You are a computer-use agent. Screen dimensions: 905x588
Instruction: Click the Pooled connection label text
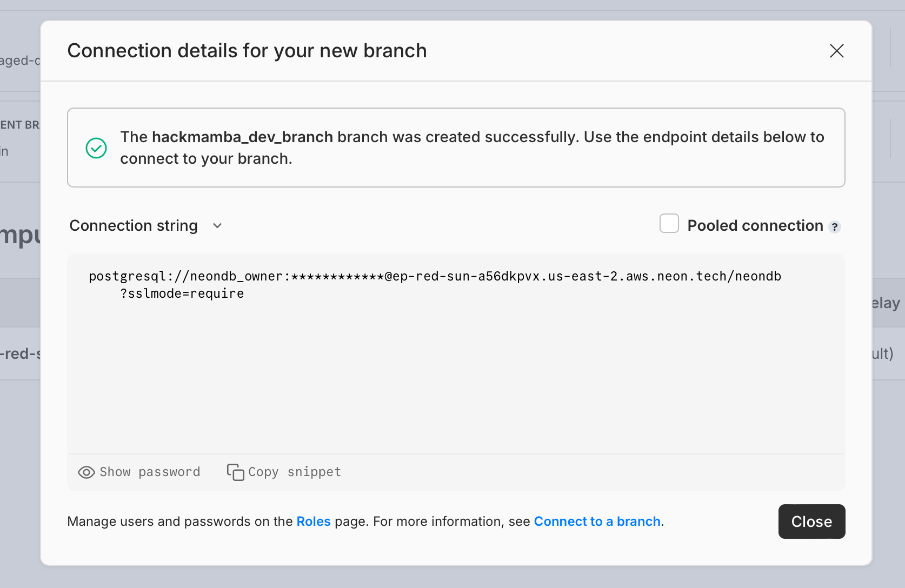coord(755,226)
